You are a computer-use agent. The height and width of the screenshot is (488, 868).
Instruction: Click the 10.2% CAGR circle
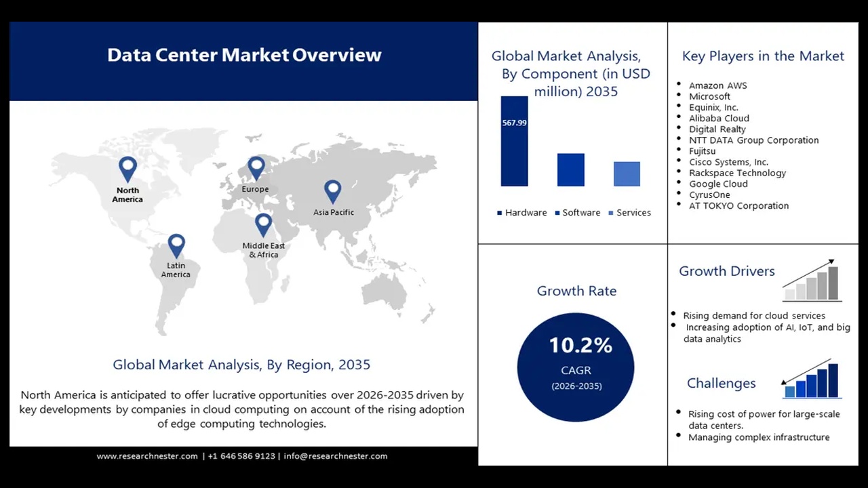pos(576,367)
